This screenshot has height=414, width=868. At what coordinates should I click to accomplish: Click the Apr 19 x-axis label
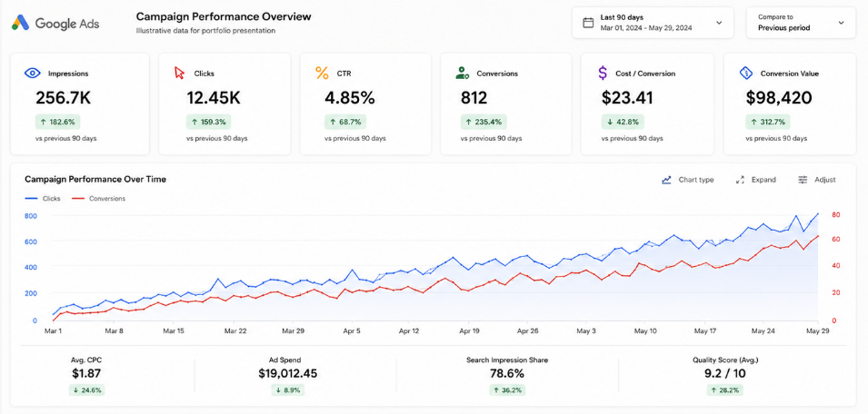tap(469, 331)
